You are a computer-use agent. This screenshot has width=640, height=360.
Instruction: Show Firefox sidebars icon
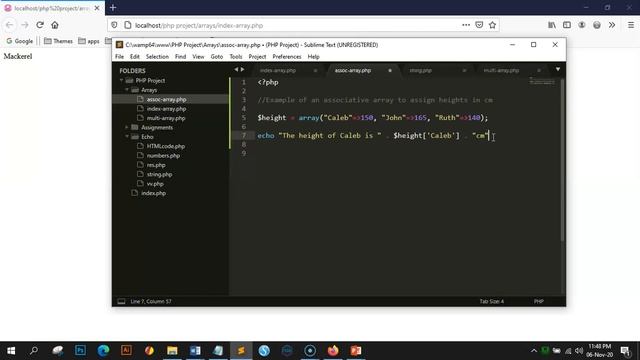point(567,25)
